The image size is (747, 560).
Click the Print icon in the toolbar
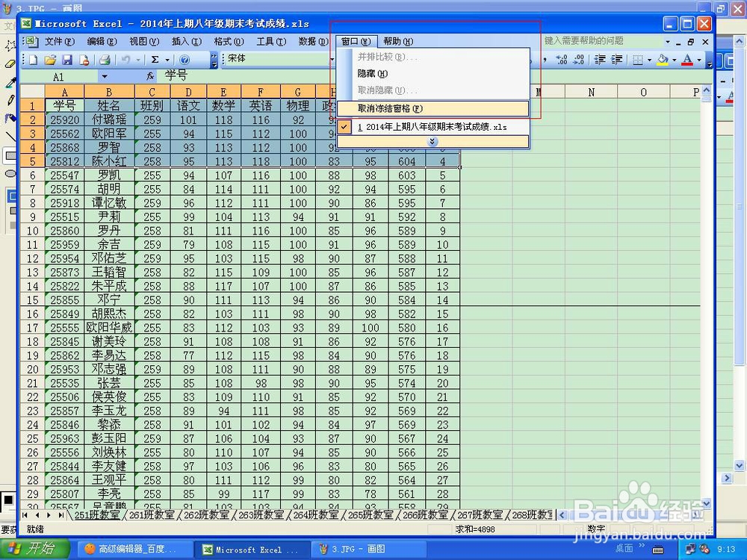pos(105,60)
